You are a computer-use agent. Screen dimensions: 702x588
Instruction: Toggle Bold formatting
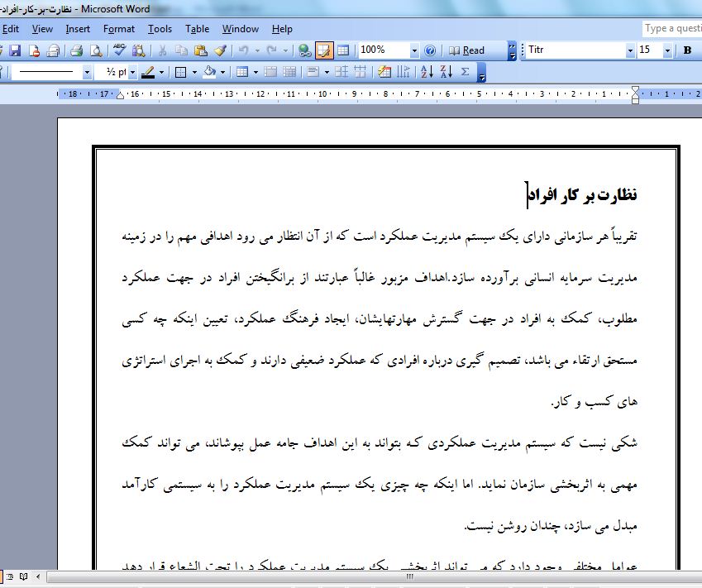pyautogui.click(x=687, y=50)
